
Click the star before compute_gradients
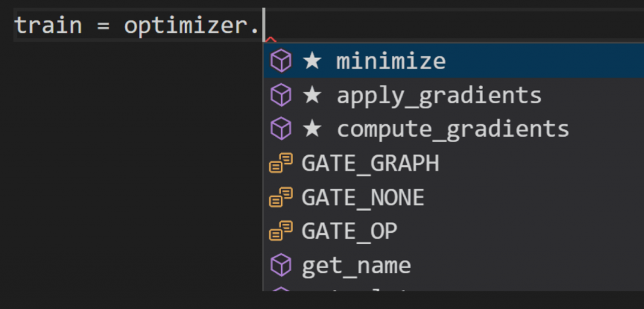pos(312,129)
